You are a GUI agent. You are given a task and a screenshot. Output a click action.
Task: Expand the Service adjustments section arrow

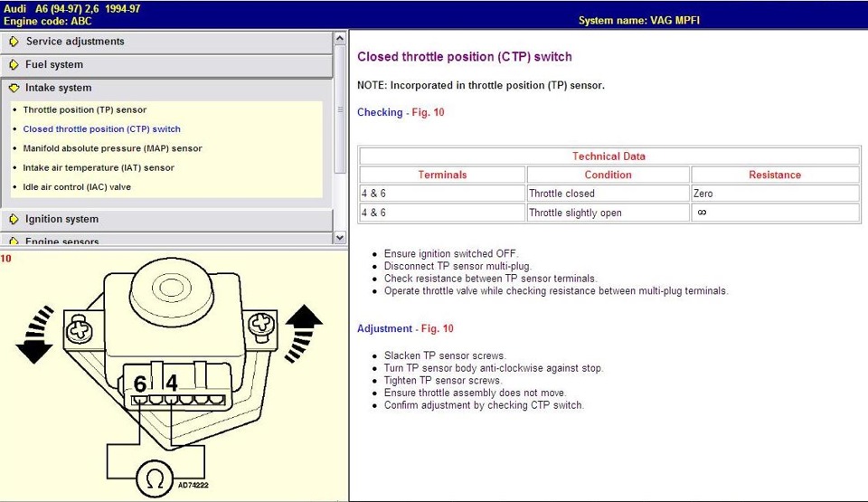tap(14, 42)
